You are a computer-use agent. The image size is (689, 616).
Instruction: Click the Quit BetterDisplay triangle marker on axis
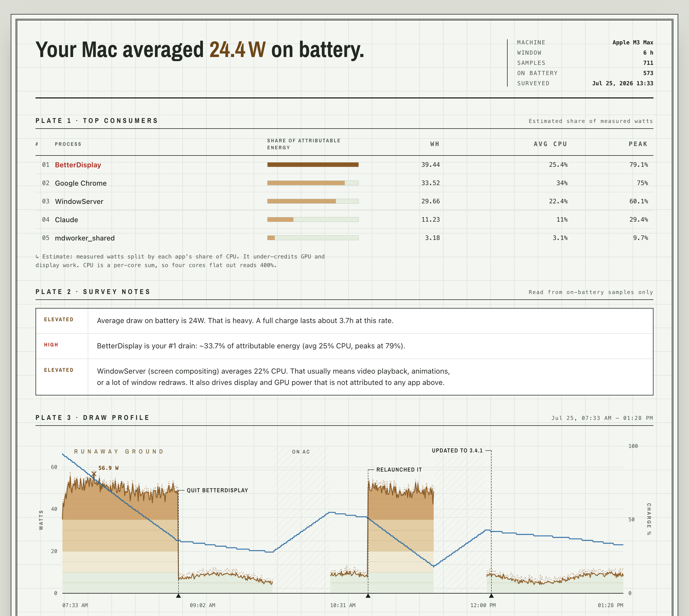[178, 595]
